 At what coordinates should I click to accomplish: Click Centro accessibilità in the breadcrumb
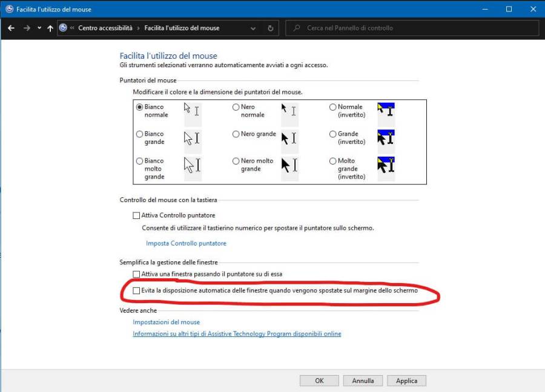click(105, 28)
